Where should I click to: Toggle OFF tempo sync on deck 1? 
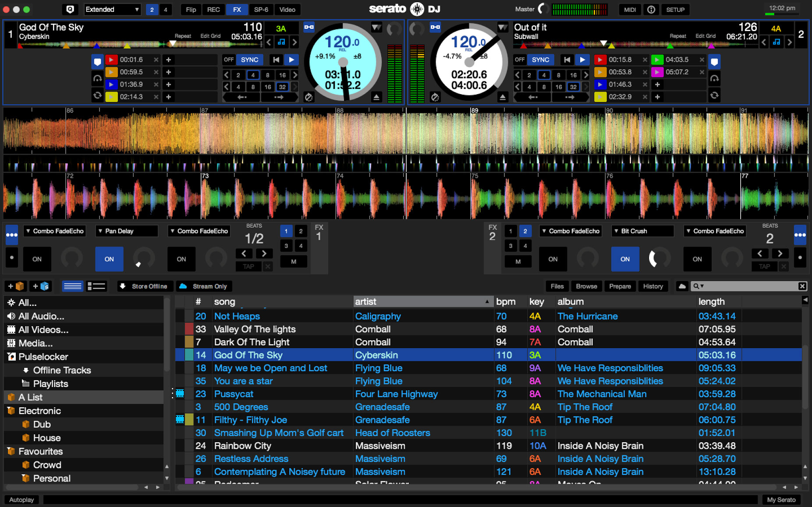coord(228,60)
